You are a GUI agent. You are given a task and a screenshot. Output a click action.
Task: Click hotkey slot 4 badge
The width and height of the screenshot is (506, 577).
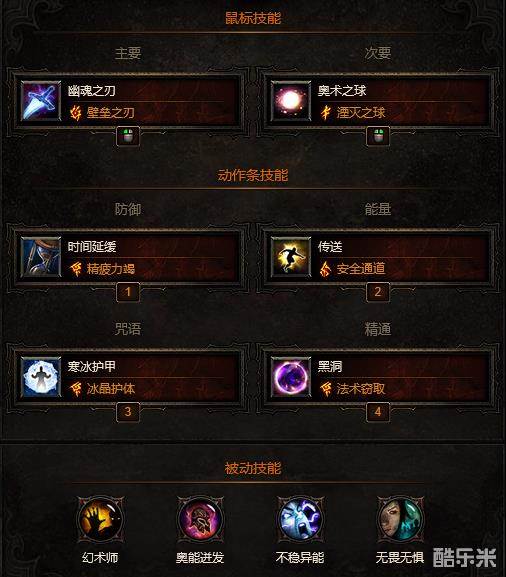pyautogui.click(x=378, y=412)
